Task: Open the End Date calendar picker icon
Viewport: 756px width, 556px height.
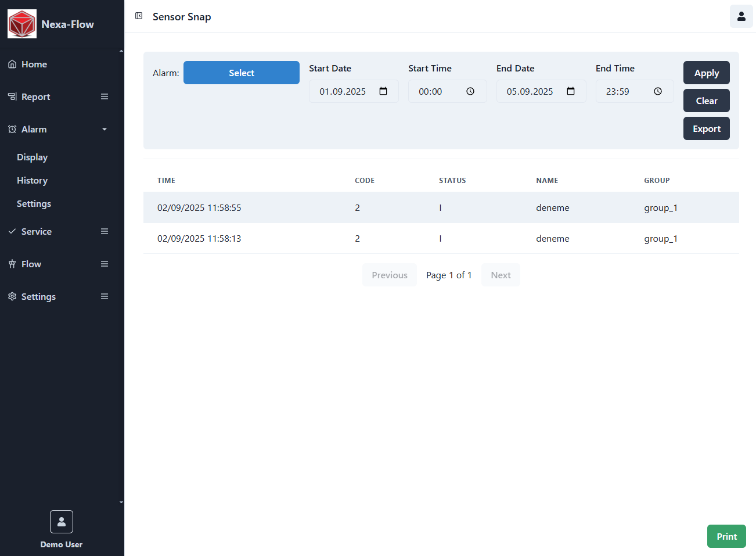Action: click(571, 91)
